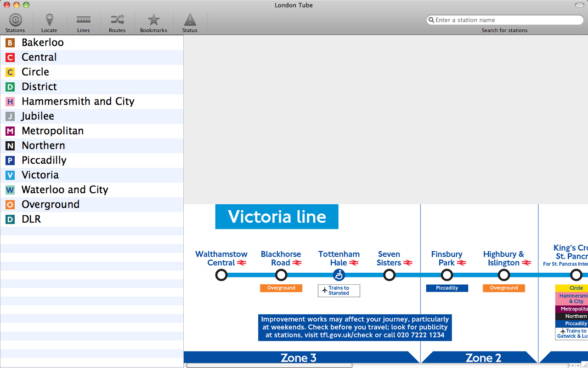Choose Hammersmith and City row text
This screenshot has width=588, height=368.
point(78,101)
